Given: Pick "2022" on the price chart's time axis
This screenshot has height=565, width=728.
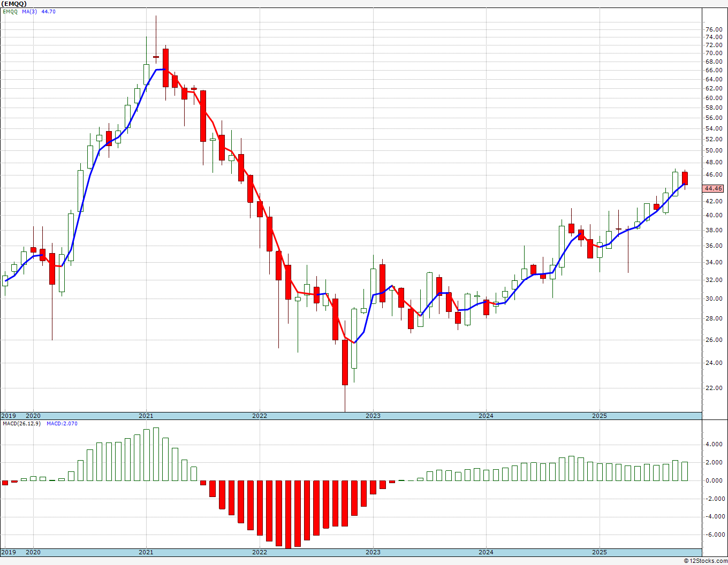Looking at the screenshot, I should click(x=260, y=416).
